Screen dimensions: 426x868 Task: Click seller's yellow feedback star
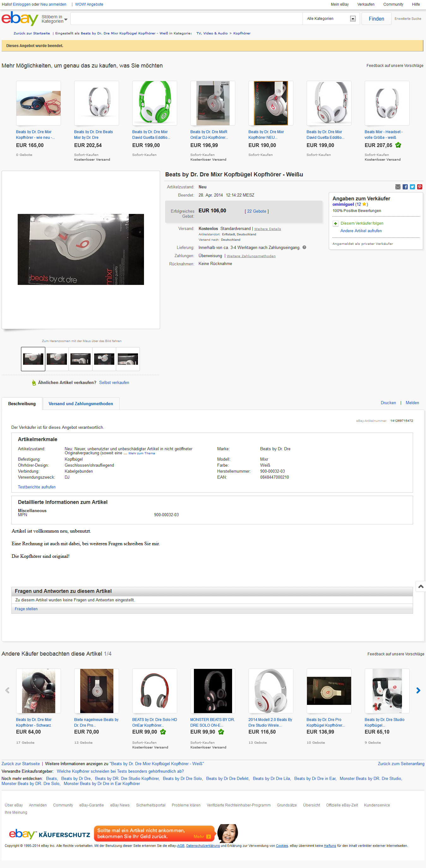click(x=364, y=204)
